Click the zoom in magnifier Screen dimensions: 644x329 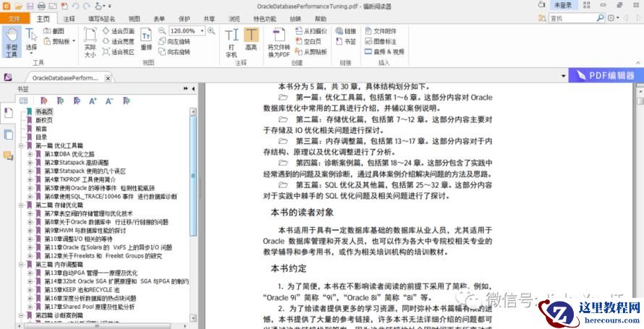[211, 31]
